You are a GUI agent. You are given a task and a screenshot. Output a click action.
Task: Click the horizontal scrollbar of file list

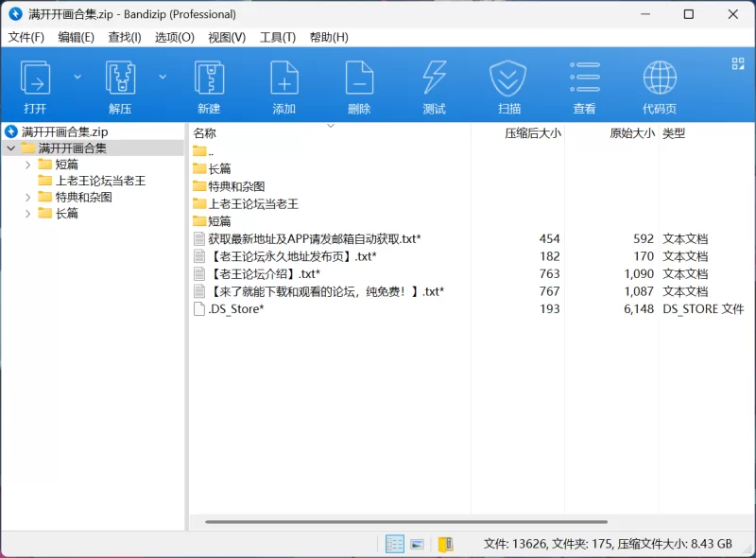tap(406, 522)
